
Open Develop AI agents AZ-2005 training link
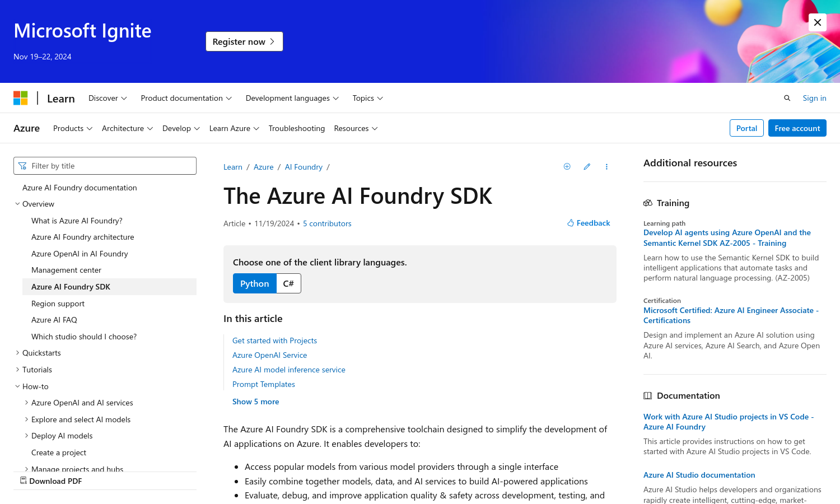tap(727, 238)
